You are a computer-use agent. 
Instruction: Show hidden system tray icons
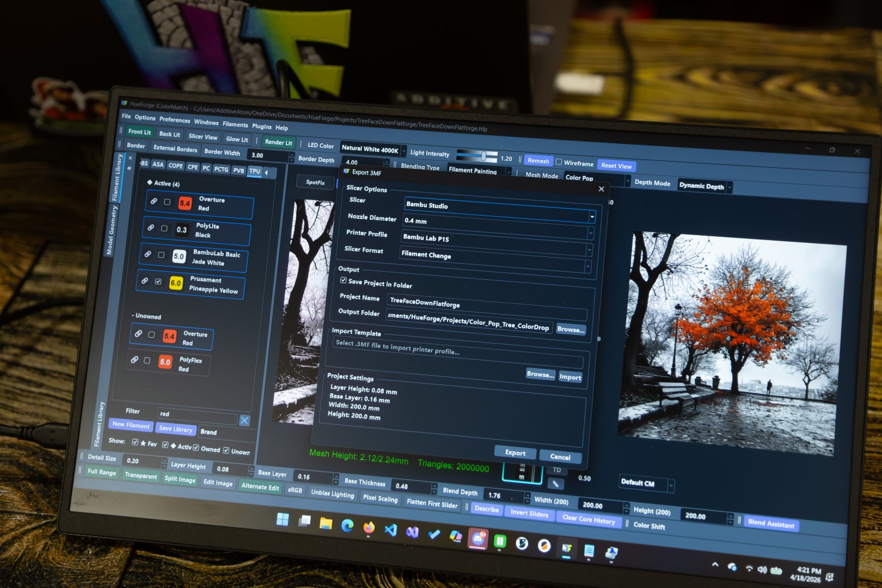(715, 565)
